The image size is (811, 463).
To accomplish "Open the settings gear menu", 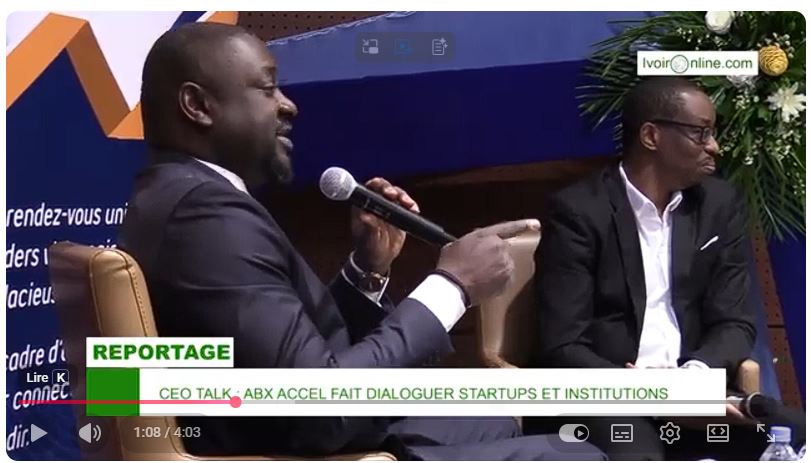I will [669, 433].
